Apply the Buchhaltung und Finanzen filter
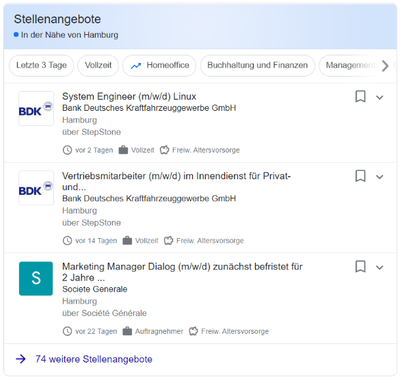Image resolution: width=400 pixels, height=379 pixels. (257, 65)
